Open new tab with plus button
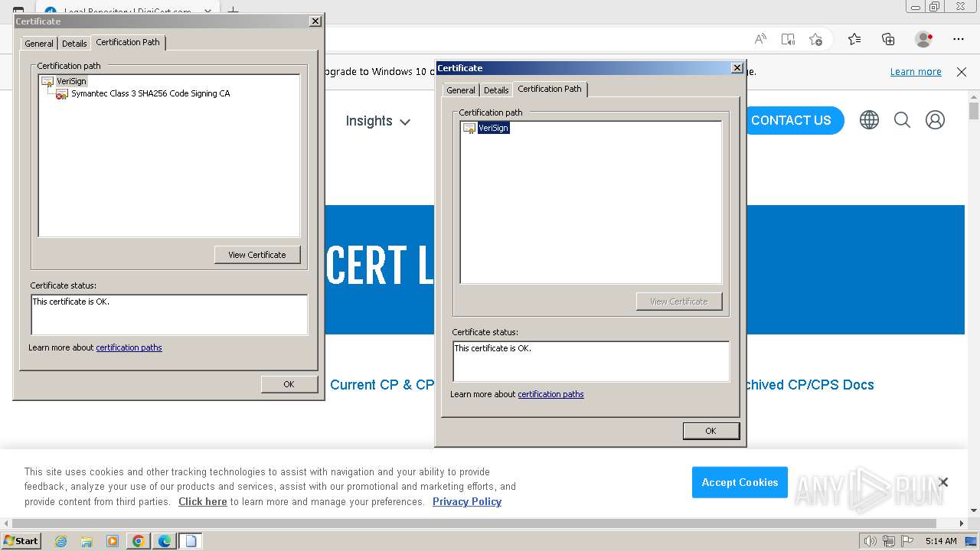 (234, 9)
